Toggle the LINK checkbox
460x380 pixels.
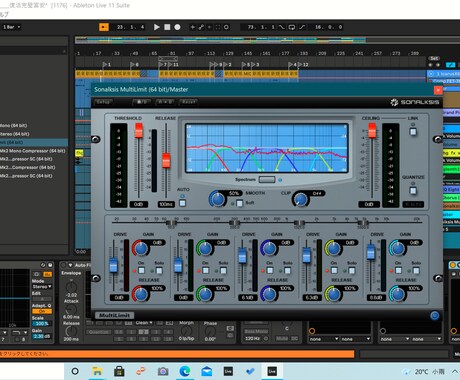413,132
